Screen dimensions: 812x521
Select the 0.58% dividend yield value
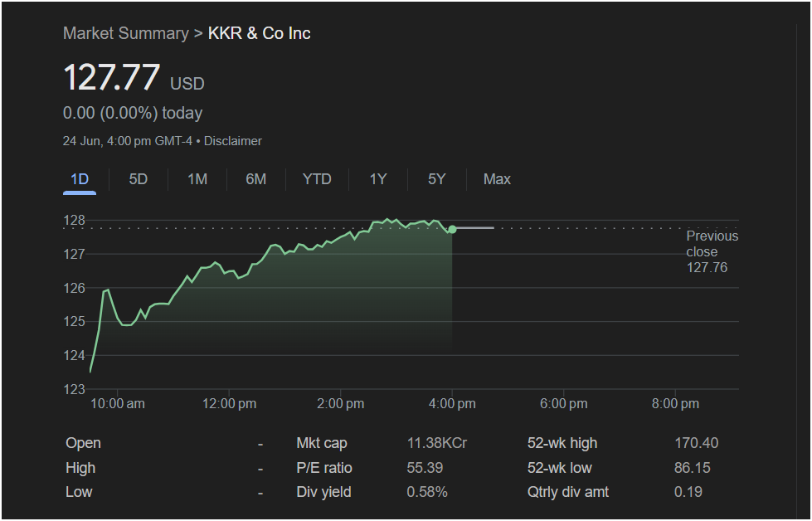(x=427, y=492)
